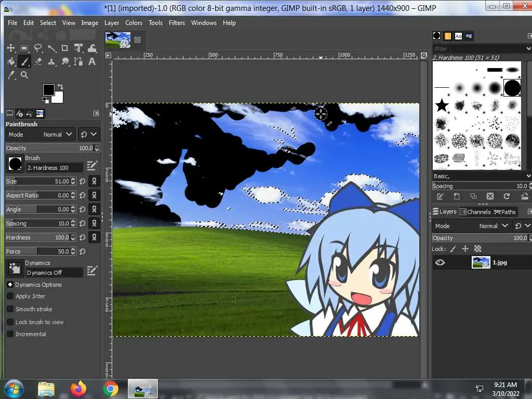Lock alpha channel of the layer
The width and height of the screenshot is (532, 399).
tap(478, 249)
